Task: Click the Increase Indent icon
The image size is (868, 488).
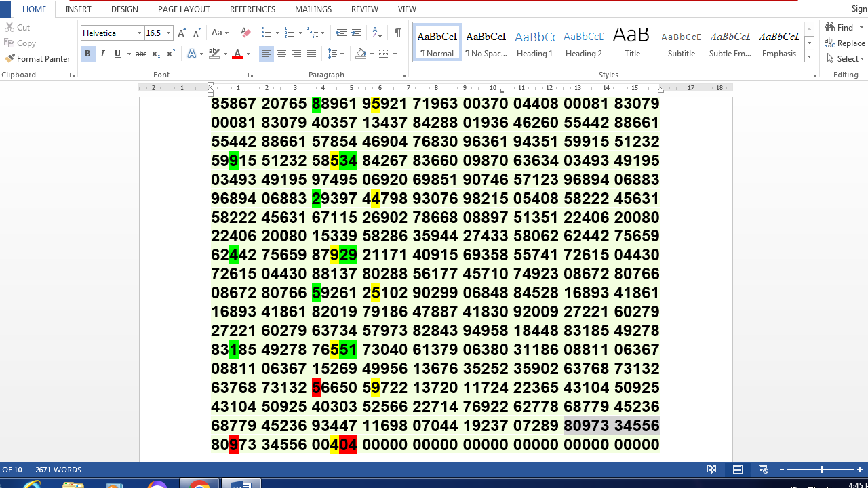Action: (356, 33)
